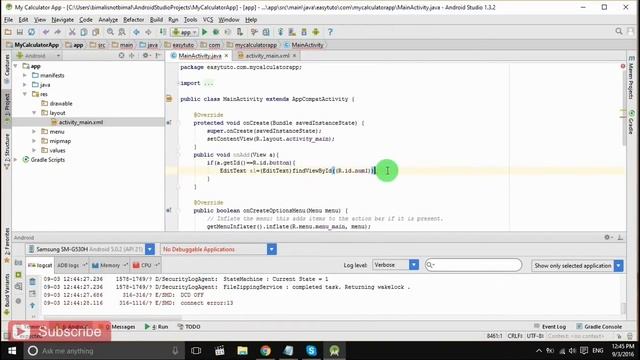Click the Make Project icon
This screenshot has height=360, width=640.
point(162,32)
